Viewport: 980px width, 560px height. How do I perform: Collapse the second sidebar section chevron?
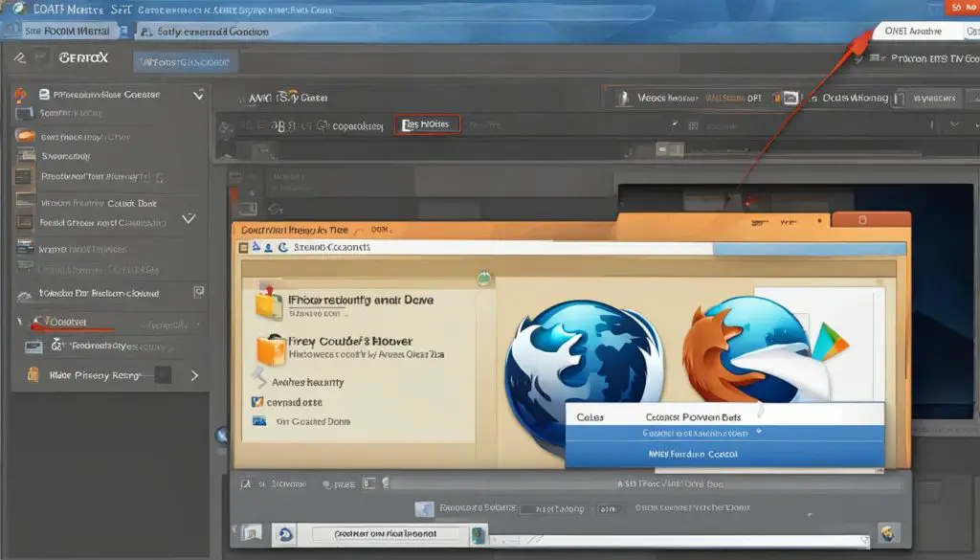[x=189, y=218]
